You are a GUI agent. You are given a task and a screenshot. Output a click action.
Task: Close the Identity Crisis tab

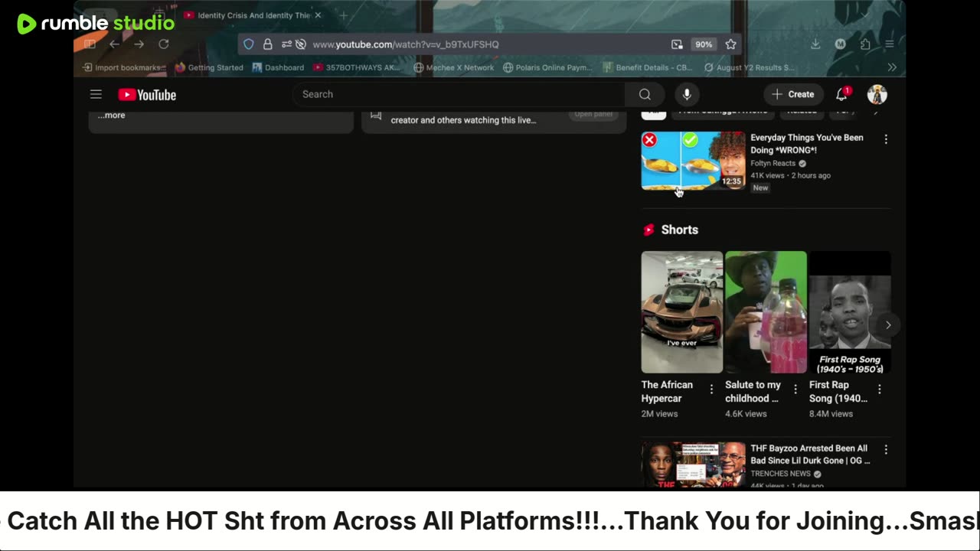[318, 15]
